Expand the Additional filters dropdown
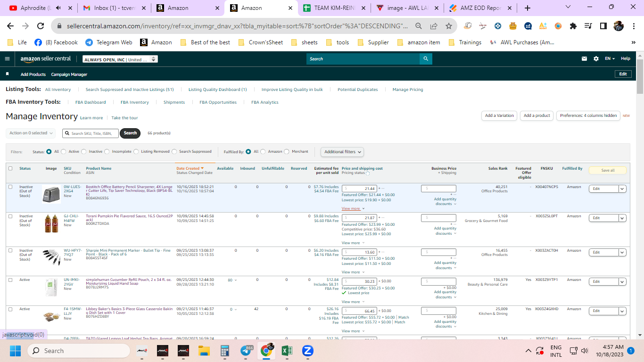 [342, 152]
